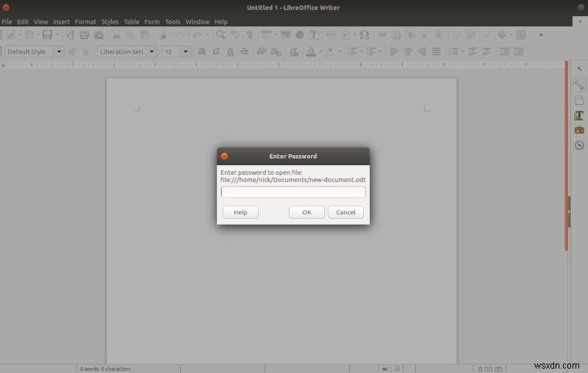Image resolution: width=588 pixels, height=373 pixels.
Task: Open sidebar Properties wrench icon
Action: coord(579,85)
